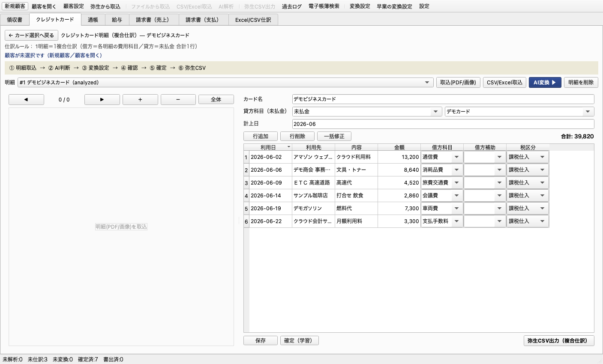The width and height of the screenshot is (603, 364).
Task: Click 明細を削除 button
Action: pos(581,82)
